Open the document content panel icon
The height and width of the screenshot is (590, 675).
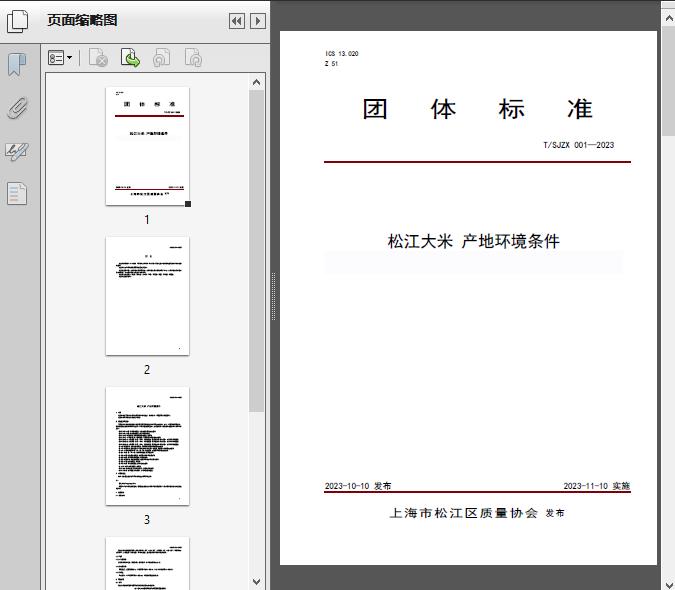(17, 193)
